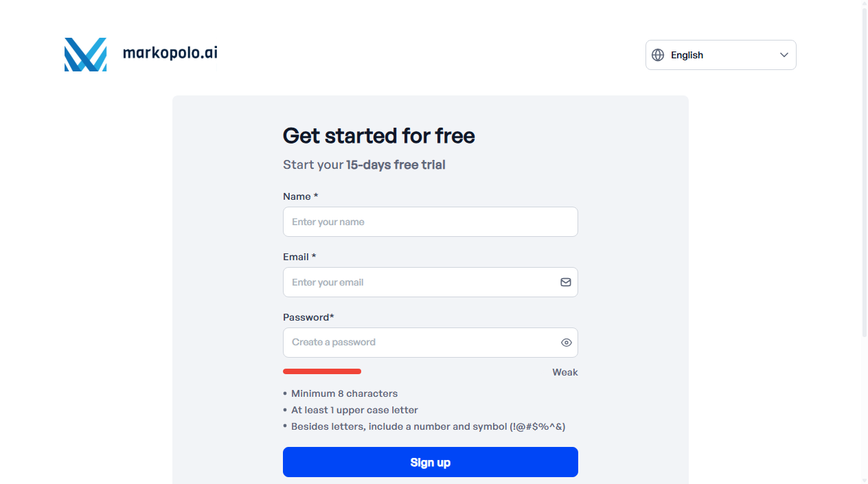Click the red password strength bar
The width and height of the screenshot is (868, 484).
322,371
